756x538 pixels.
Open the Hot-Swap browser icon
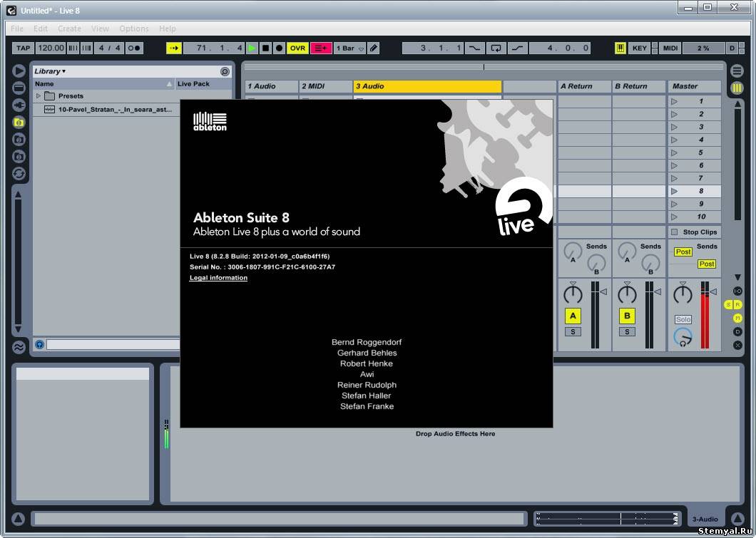19,173
